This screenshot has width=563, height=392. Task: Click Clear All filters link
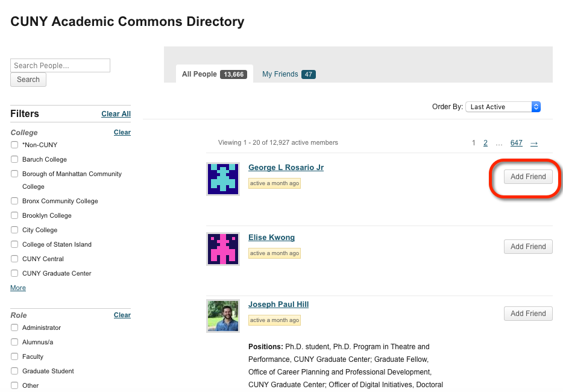pos(116,114)
